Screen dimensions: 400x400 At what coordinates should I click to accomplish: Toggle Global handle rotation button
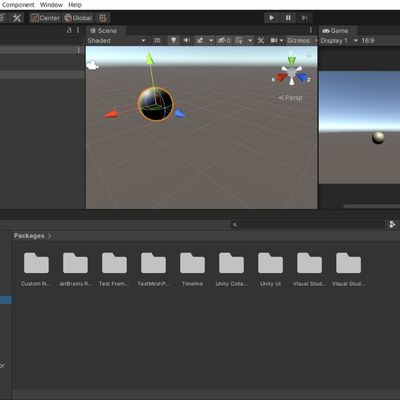click(78, 18)
